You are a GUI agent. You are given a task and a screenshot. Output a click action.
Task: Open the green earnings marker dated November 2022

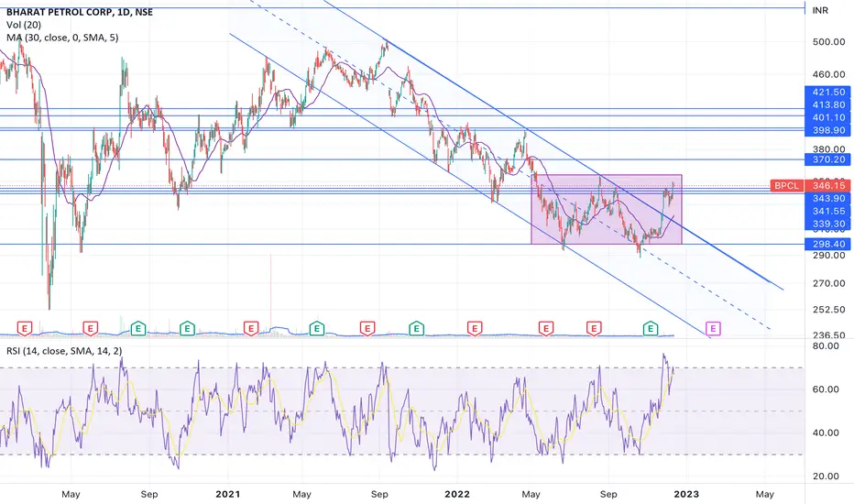[651, 329]
